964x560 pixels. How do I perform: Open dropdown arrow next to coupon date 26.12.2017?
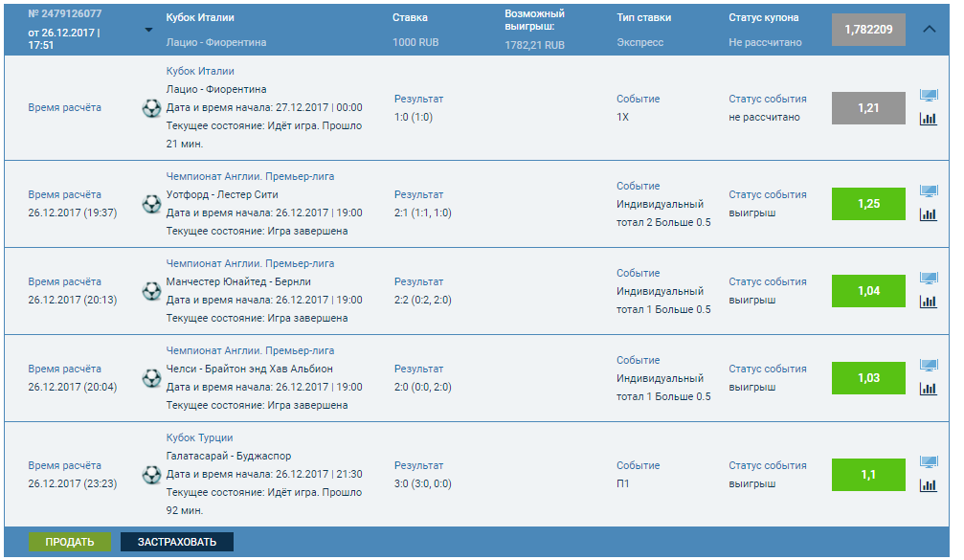point(148,30)
